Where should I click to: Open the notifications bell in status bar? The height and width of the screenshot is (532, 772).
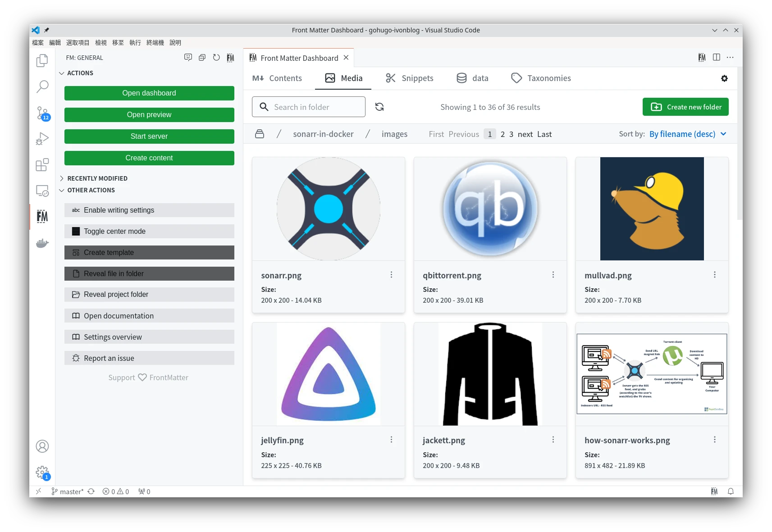[x=731, y=491]
